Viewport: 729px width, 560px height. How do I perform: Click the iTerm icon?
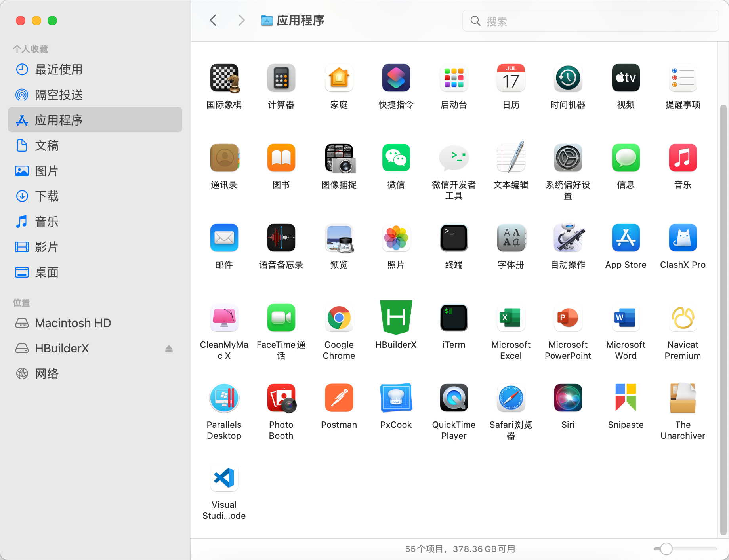454,318
